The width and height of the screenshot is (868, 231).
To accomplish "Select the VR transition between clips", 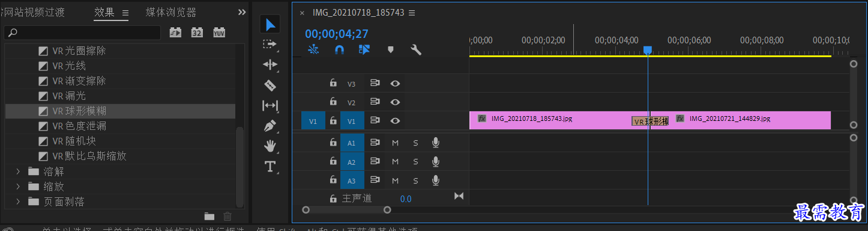I will (x=650, y=121).
